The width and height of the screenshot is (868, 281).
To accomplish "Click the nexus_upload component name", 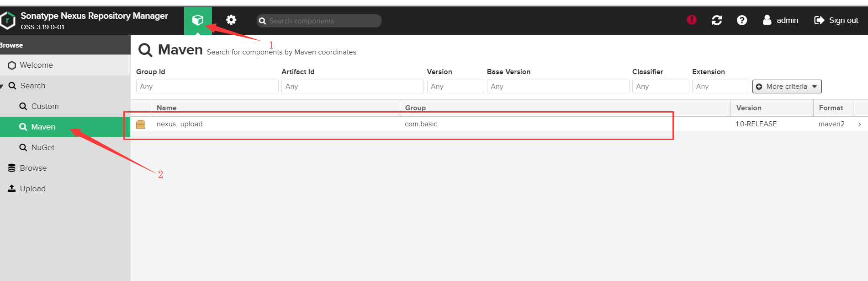I will tap(180, 124).
